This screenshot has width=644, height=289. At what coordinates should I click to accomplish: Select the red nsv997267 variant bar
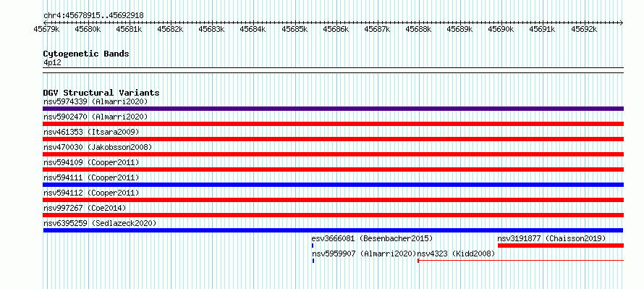pos(333,215)
